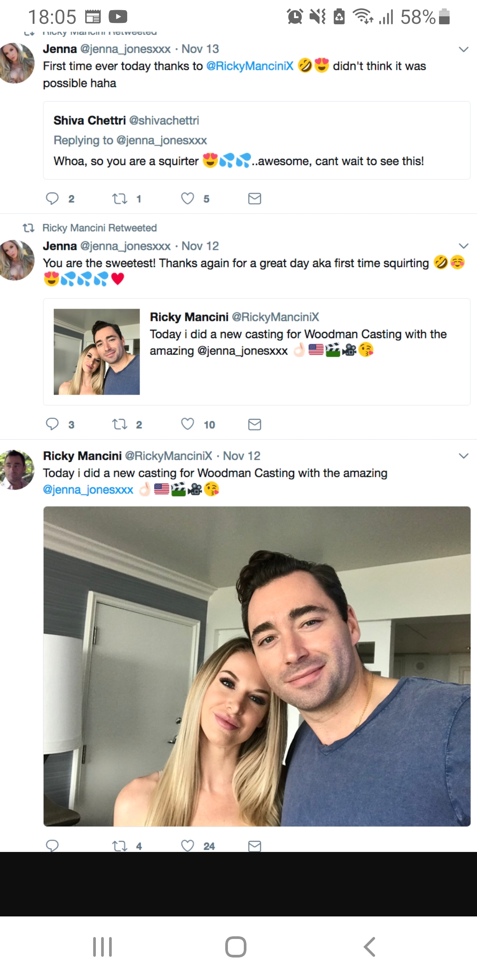
Task: Like Jenna's Nov 13 tweet
Action: pos(188,199)
